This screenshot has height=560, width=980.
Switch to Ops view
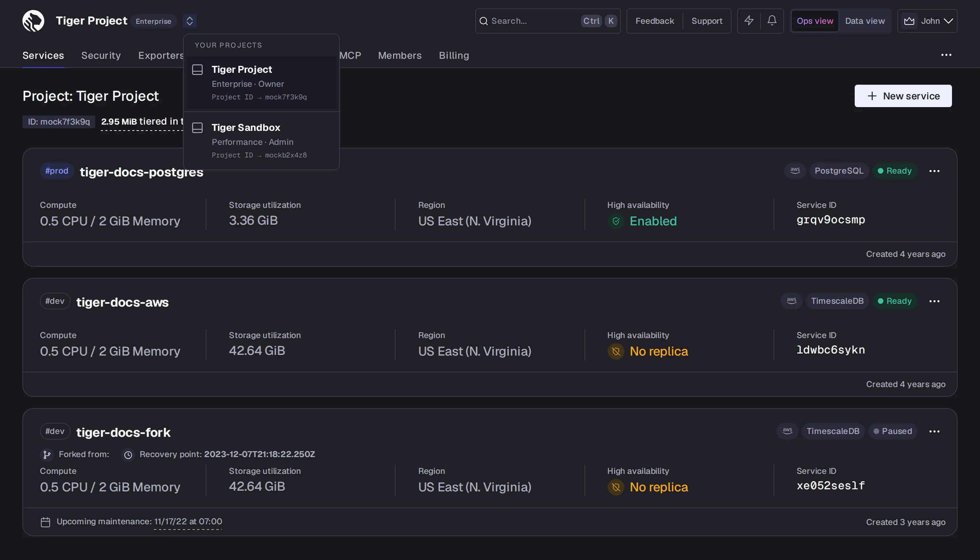click(814, 21)
